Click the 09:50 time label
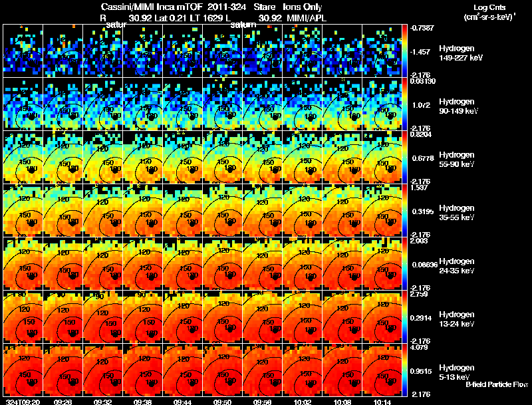Image resolution: width=532 pixels, height=405 pixels. [222, 402]
